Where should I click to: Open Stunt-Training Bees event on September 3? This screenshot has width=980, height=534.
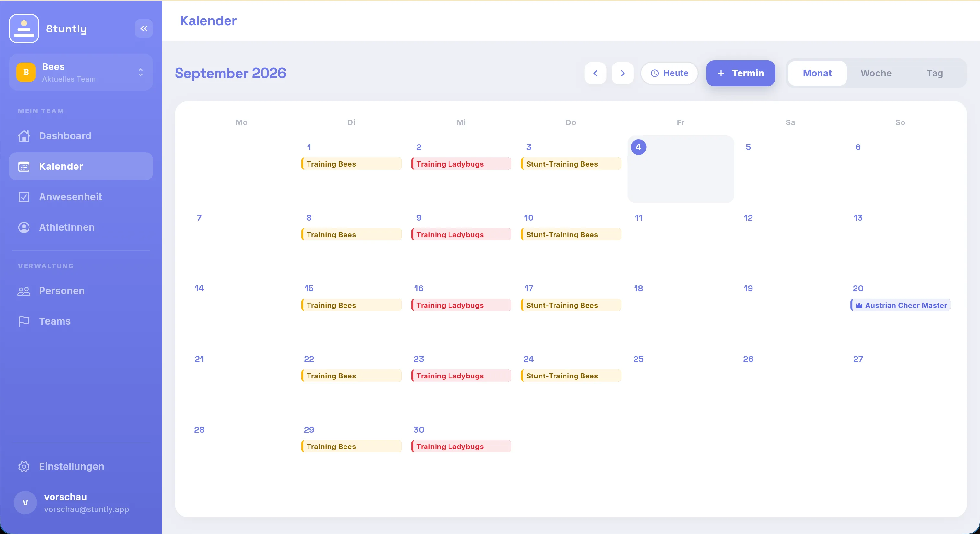click(571, 164)
